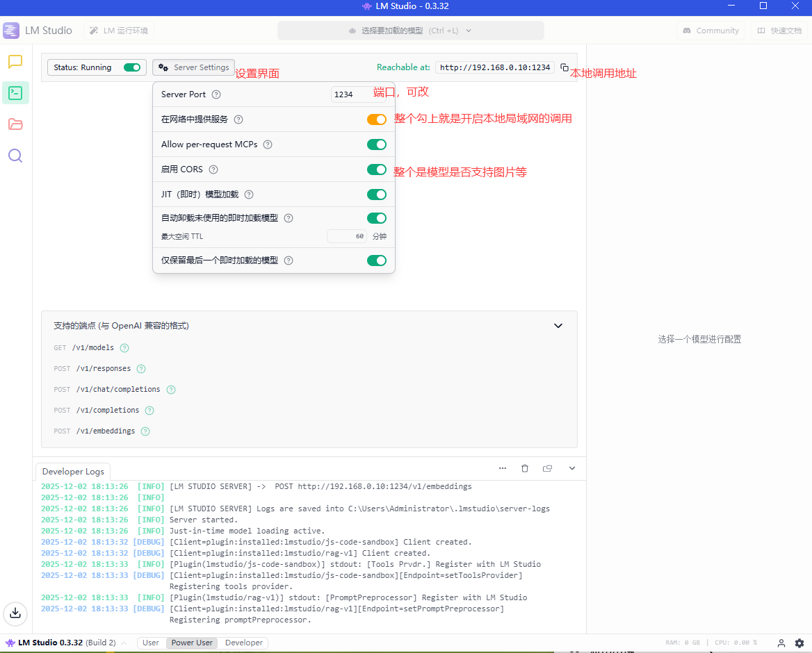Open the Chat section in the sidebar

pyautogui.click(x=15, y=62)
